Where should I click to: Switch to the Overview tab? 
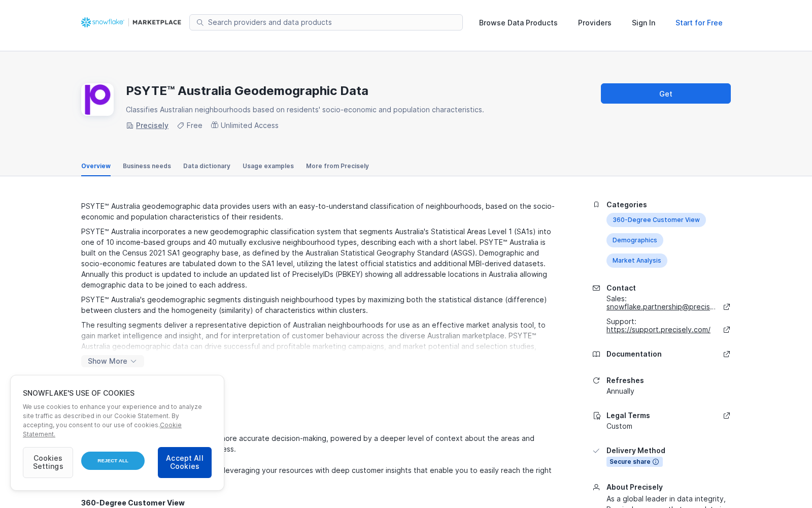click(x=96, y=166)
